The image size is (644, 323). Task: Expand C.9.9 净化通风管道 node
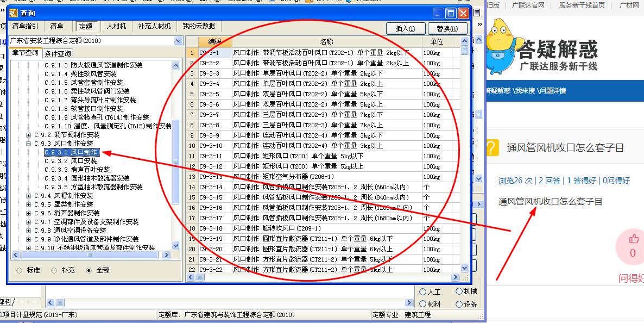point(28,239)
